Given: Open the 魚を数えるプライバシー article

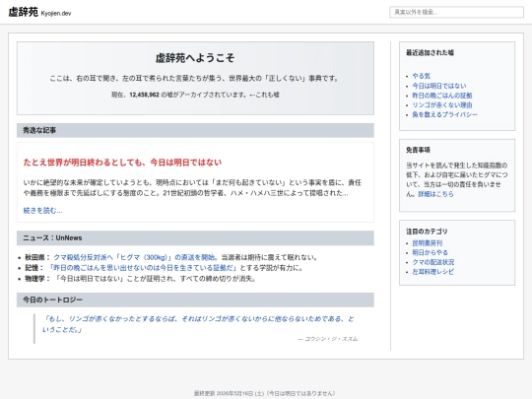Looking at the screenshot, I should 444,114.
